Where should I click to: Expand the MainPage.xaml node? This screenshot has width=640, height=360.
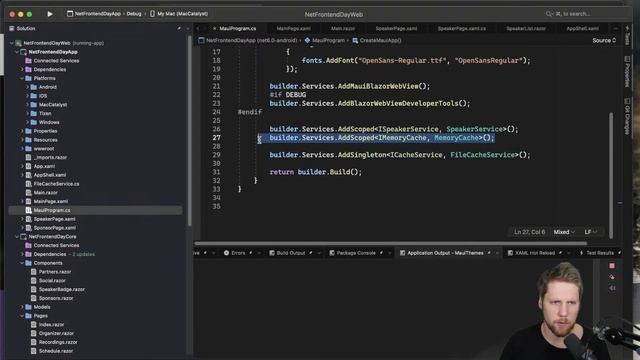pyautogui.click(x=22, y=201)
